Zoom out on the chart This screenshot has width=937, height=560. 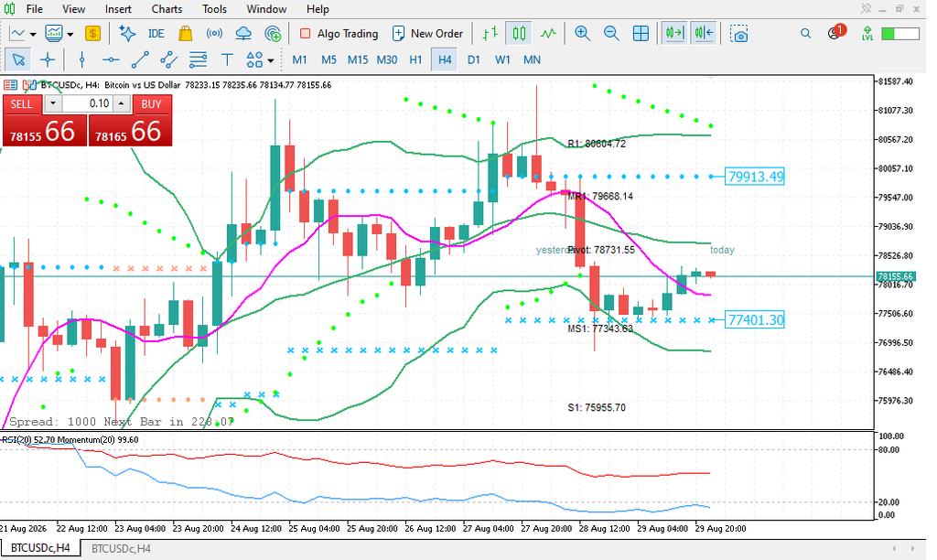pyautogui.click(x=610, y=34)
